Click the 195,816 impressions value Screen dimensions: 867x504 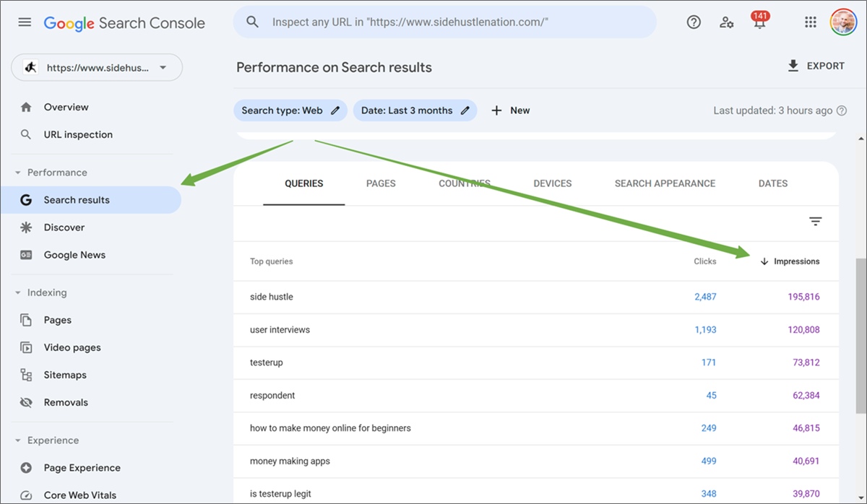[x=803, y=297]
